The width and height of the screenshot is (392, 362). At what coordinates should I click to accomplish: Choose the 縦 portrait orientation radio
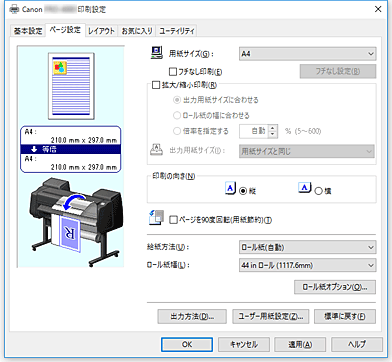243,191
